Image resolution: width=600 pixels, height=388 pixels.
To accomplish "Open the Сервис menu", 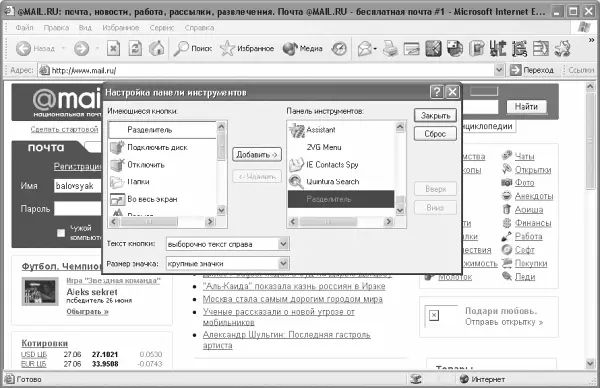I will point(162,28).
